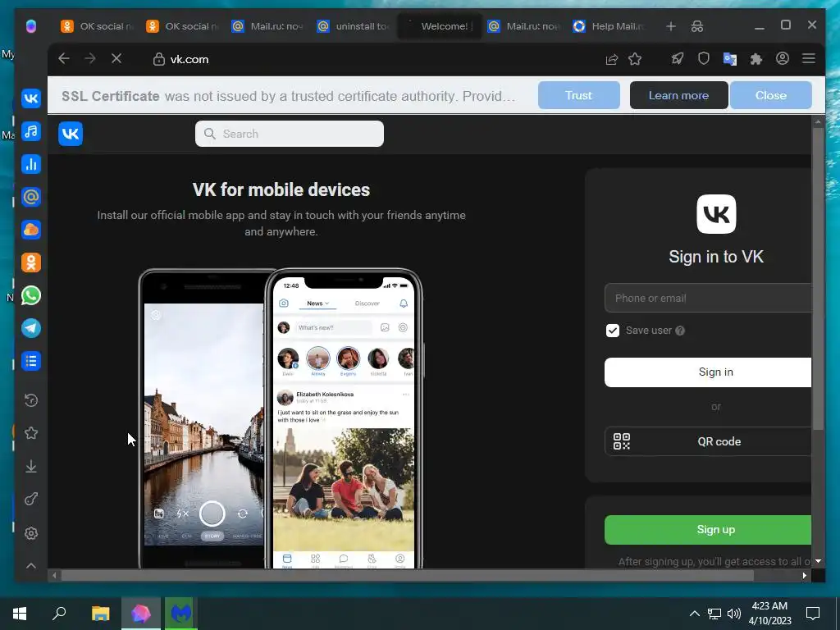The image size is (840, 630).
Task: Trust the SSL certificate
Action: coord(578,95)
